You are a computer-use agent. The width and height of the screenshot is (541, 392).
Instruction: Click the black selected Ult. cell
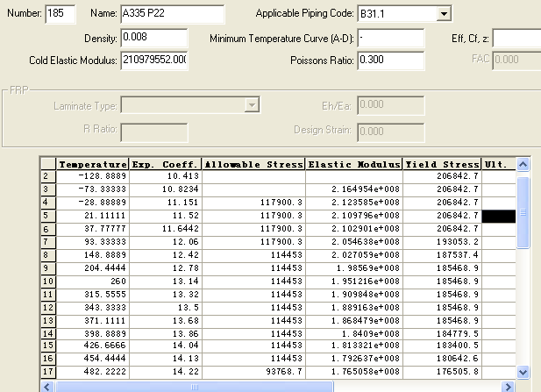click(499, 216)
